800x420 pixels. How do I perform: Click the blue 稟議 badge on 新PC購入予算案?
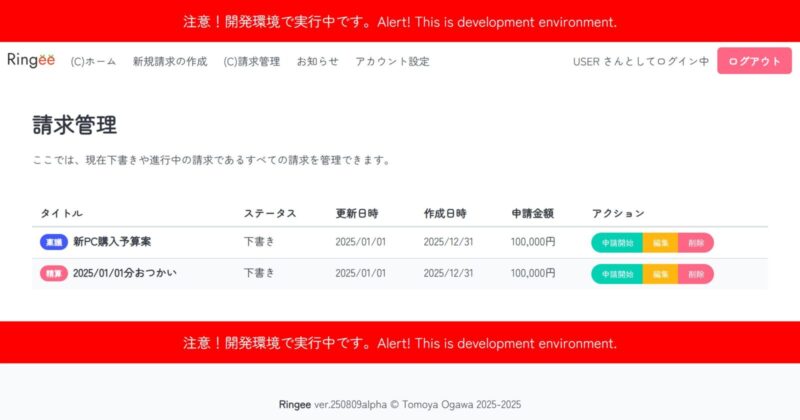click(54, 242)
